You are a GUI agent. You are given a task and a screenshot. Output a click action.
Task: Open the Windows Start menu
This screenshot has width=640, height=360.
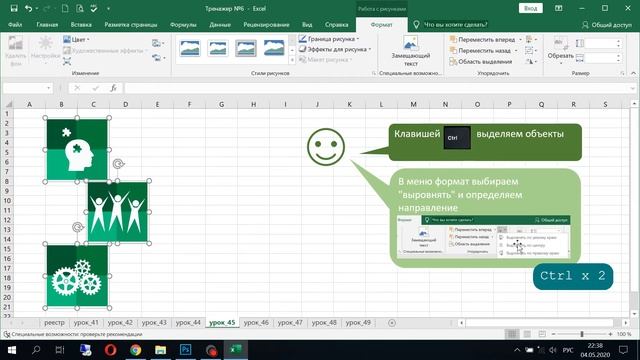click(12, 350)
